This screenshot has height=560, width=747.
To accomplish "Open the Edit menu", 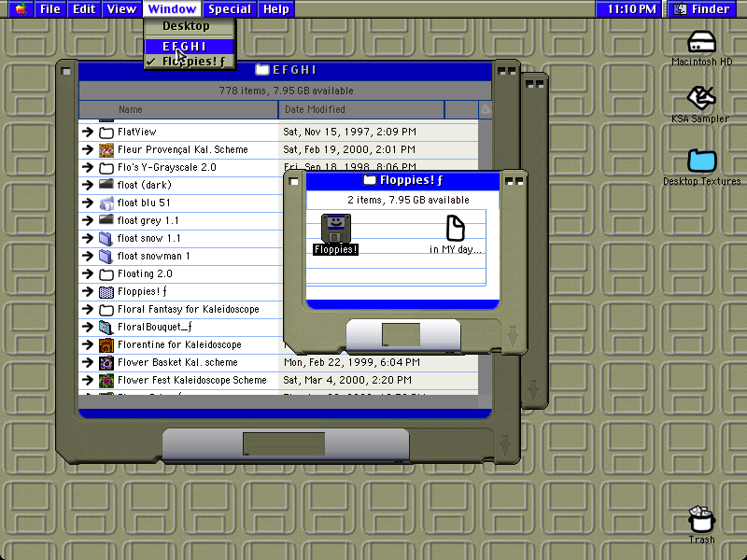I will [84, 9].
